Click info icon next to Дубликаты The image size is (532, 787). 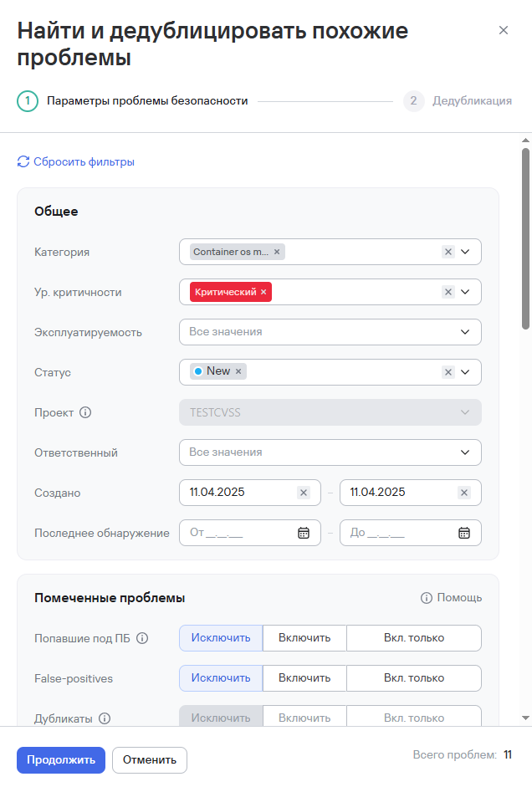(105, 718)
